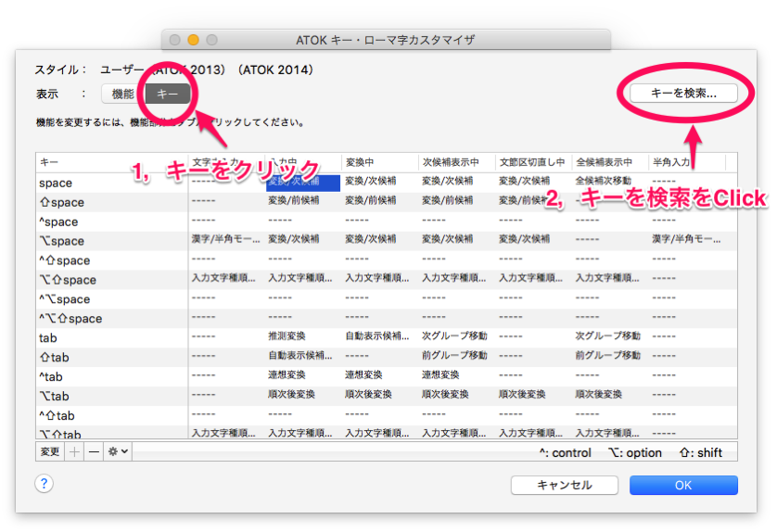Viewport: 777px width, 532px height.
Task: Click 全候補次移動 in the space row
Action: click(x=603, y=181)
